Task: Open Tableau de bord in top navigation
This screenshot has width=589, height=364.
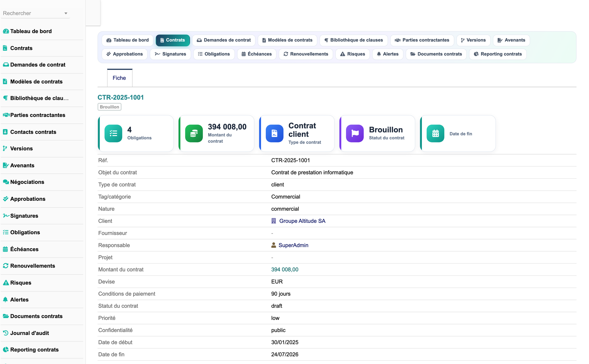Action: coord(128,40)
